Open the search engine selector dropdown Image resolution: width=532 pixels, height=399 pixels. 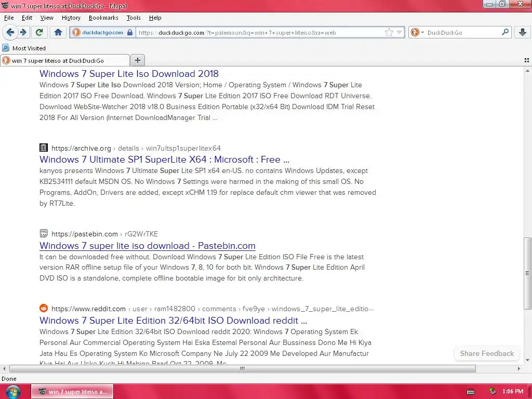417,33
